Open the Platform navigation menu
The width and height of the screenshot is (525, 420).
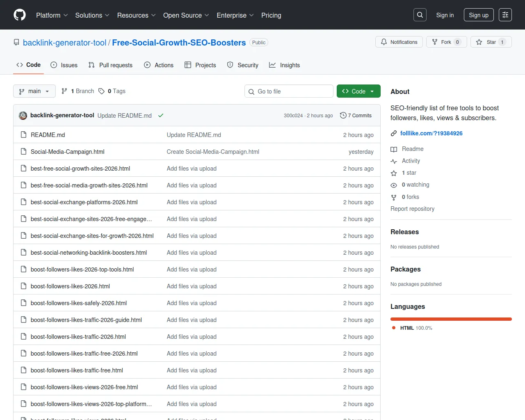point(52,15)
